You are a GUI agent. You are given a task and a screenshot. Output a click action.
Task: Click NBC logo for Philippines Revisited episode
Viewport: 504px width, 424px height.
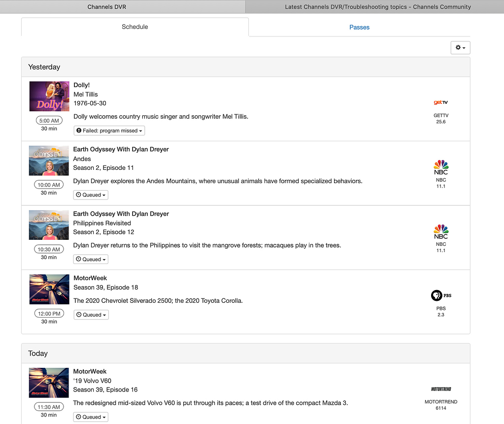click(x=440, y=232)
